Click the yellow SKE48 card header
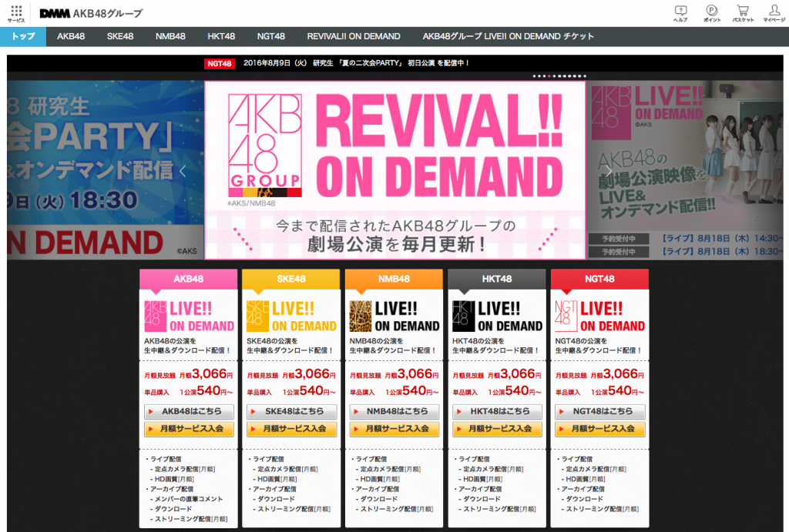789x532 pixels. (x=291, y=279)
